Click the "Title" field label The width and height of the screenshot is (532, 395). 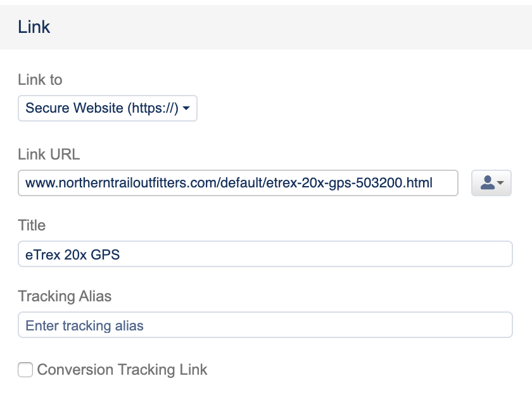[x=32, y=225]
